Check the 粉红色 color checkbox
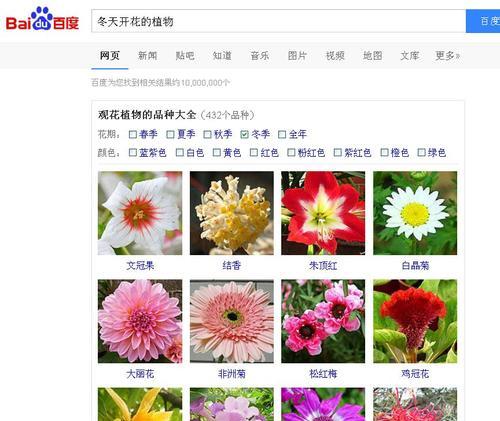 (x=291, y=152)
